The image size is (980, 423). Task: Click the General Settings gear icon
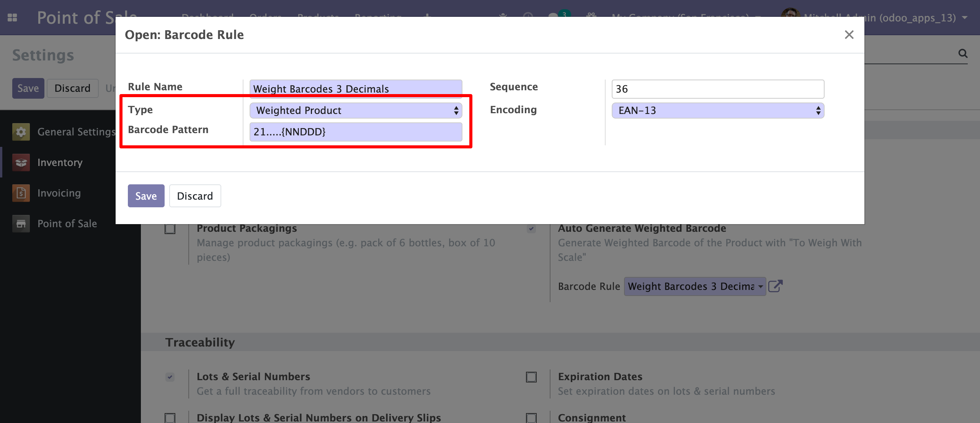coord(21,132)
